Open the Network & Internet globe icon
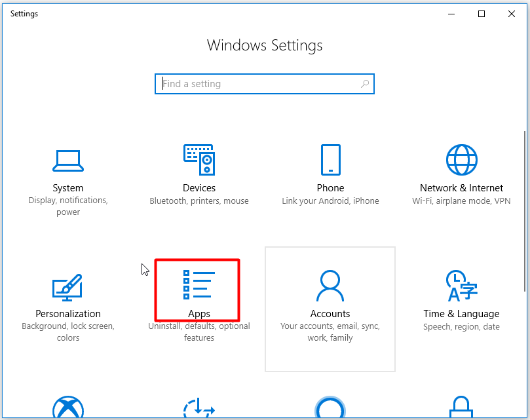The height and width of the screenshot is (420, 530). tap(461, 160)
